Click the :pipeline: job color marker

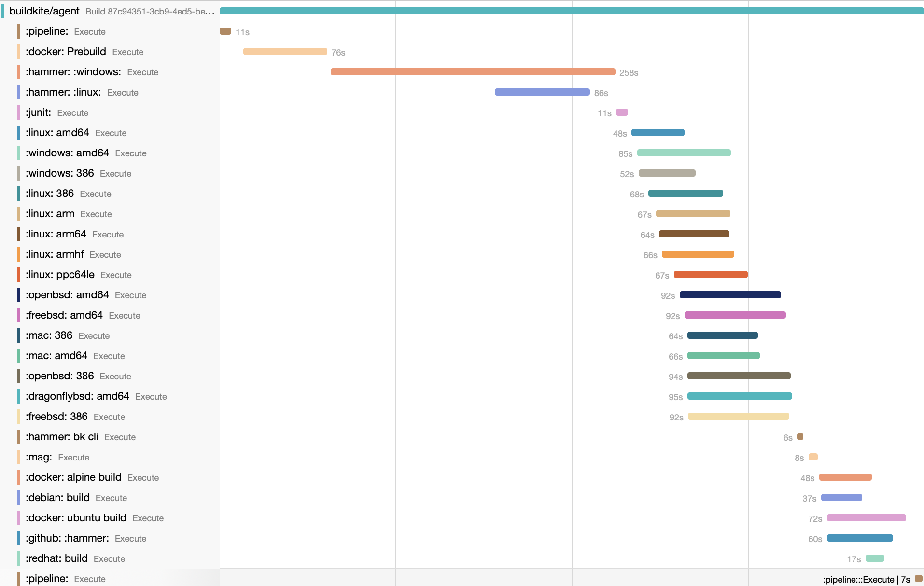(x=18, y=31)
